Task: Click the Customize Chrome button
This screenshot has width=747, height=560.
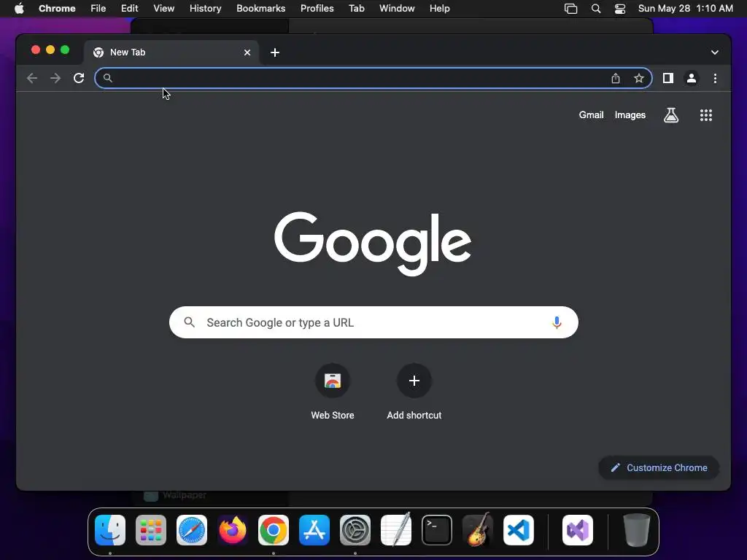Action: 659,467
